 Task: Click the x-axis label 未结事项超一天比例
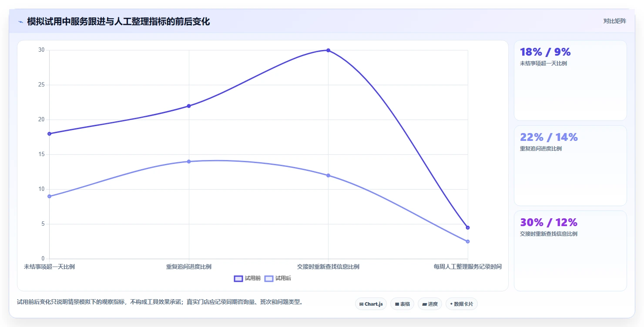pyautogui.click(x=49, y=267)
